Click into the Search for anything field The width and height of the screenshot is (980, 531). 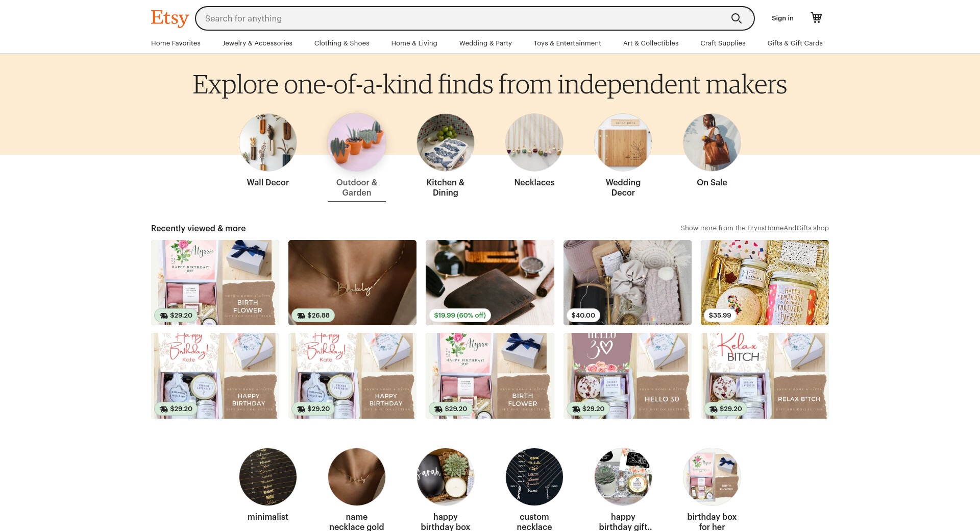(464, 18)
